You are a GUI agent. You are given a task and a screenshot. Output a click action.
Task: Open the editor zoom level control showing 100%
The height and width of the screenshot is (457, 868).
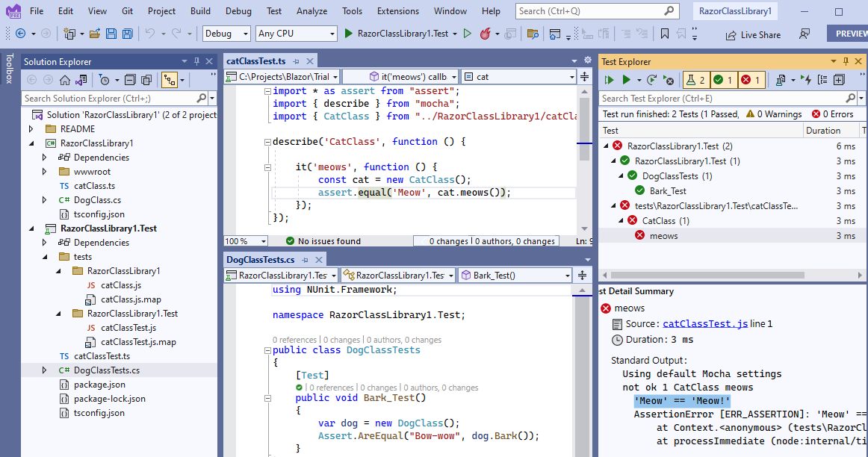pyautogui.click(x=245, y=240)
